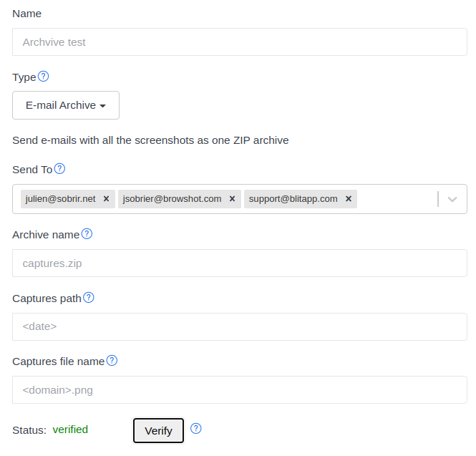Remove jsobrier@browshot.com recipient
Screen dimensions: 476x456
(x=232, y=199)
